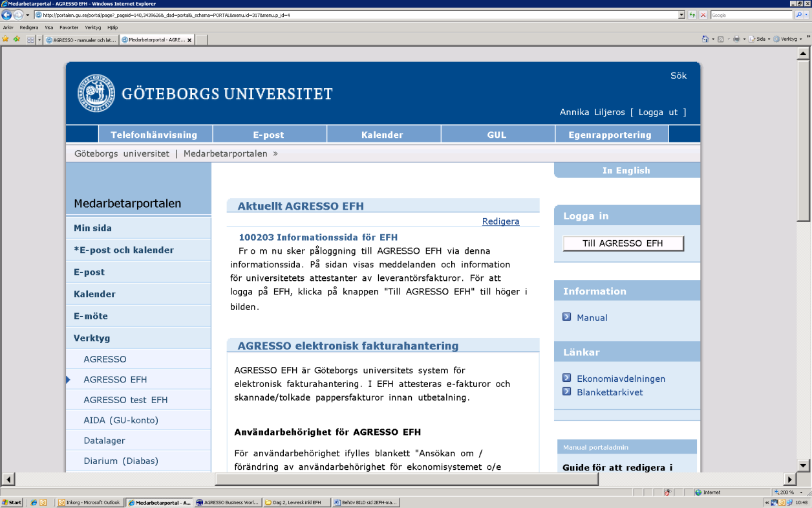Click the Göteborgs Universitet seal logo
Viewport: 812px width, 508px height.
click(x=96, y=93)
